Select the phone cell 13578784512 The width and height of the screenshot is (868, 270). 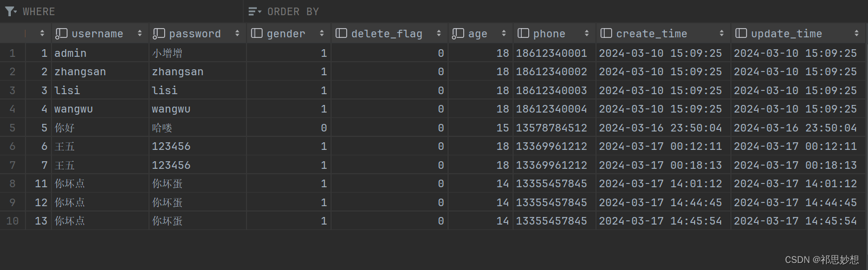pyautogui.click(x=552, y=128)
